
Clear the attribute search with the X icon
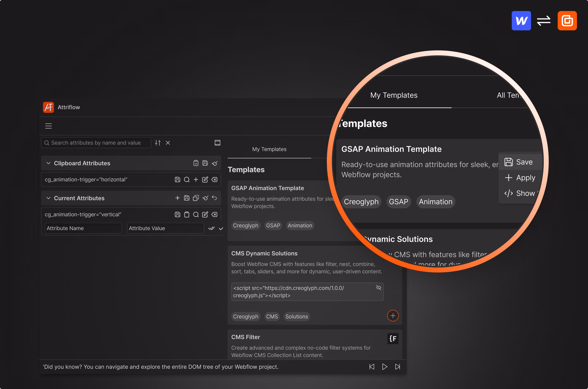pyautogui.click(x=168, y=143)
